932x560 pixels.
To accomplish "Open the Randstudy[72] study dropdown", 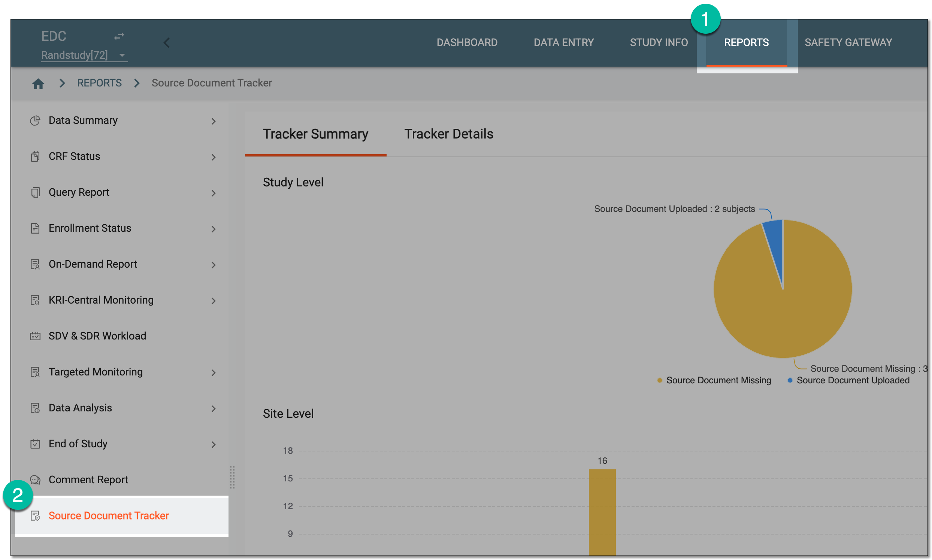I will tap(84, 55).
